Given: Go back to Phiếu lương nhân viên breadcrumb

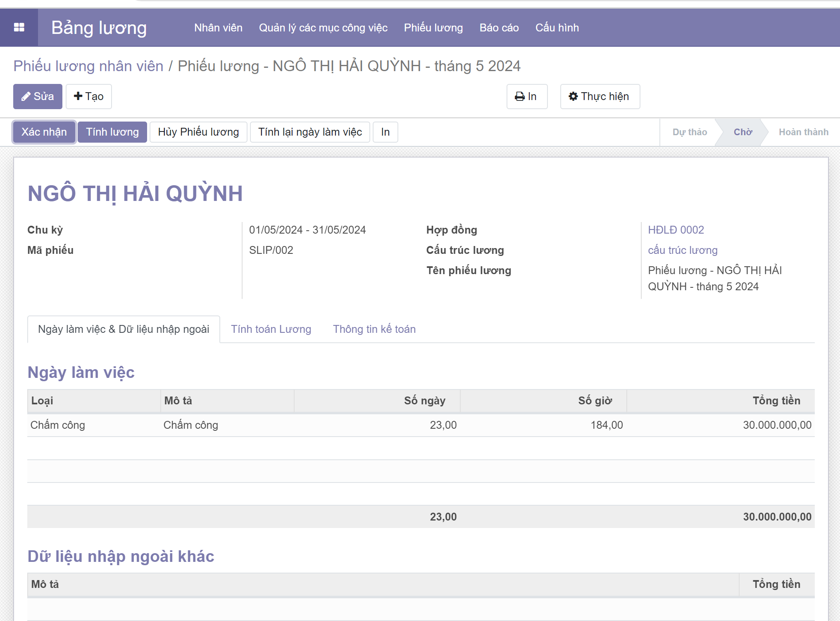Looking at the screenshot, I should coord(88,66).
